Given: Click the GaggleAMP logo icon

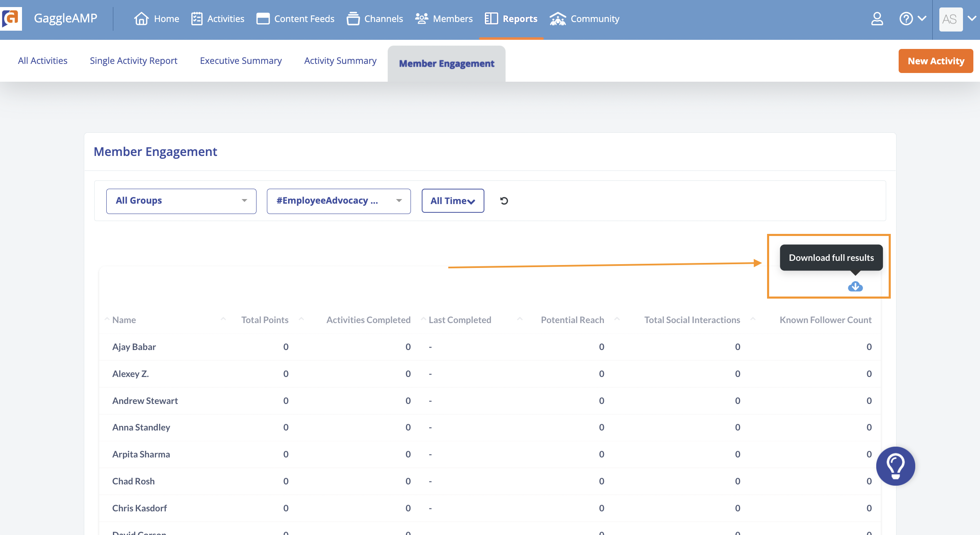Looking at the screenshot, I should click(x=11, y=19).
